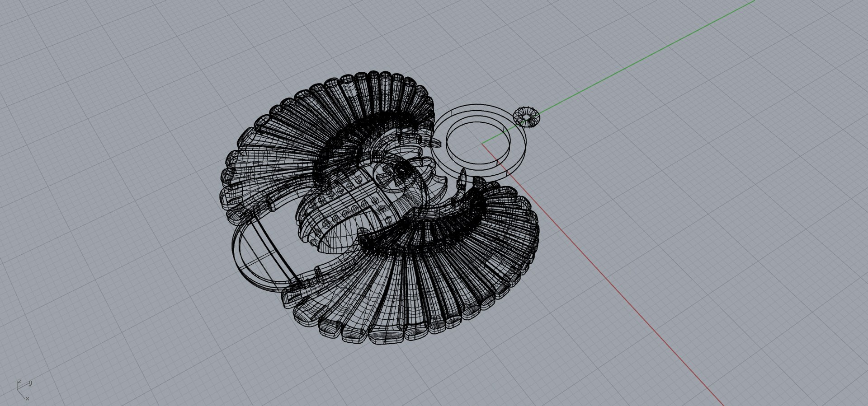The width and height of the screenshot is (868, 406).
Task: Select the small ribbed torus bead object
Action: click(527, 117)
